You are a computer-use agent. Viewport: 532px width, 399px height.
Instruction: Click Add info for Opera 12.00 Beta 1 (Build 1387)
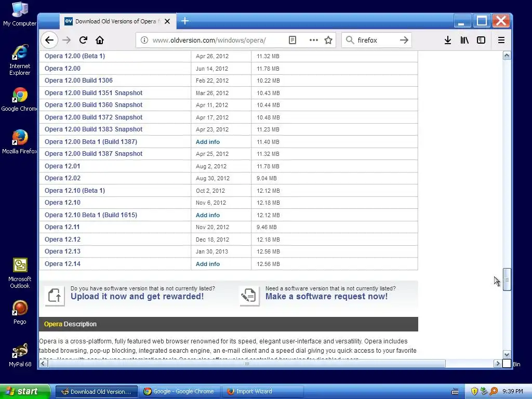[208, 141]
